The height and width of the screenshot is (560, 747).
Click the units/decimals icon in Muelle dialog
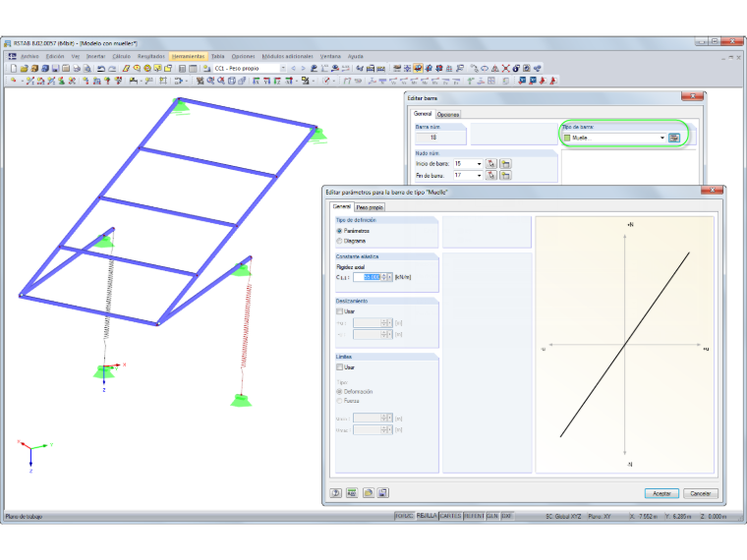tap(352, 493)
